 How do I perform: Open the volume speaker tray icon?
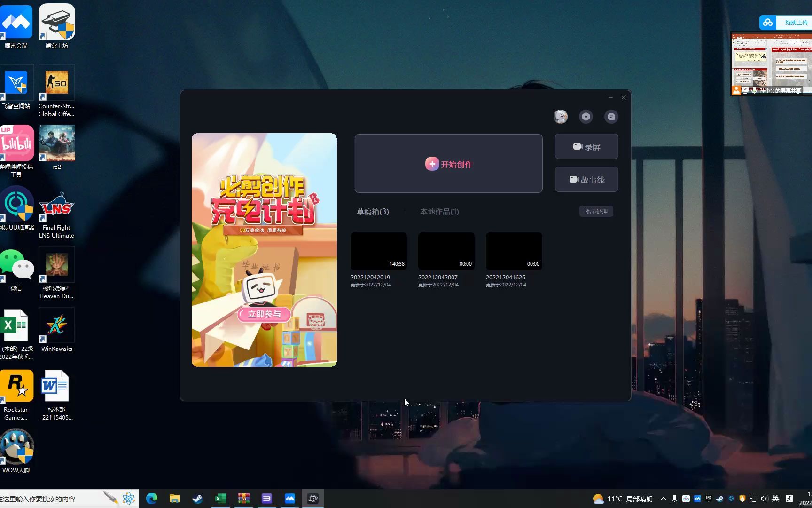coord(765,499)
